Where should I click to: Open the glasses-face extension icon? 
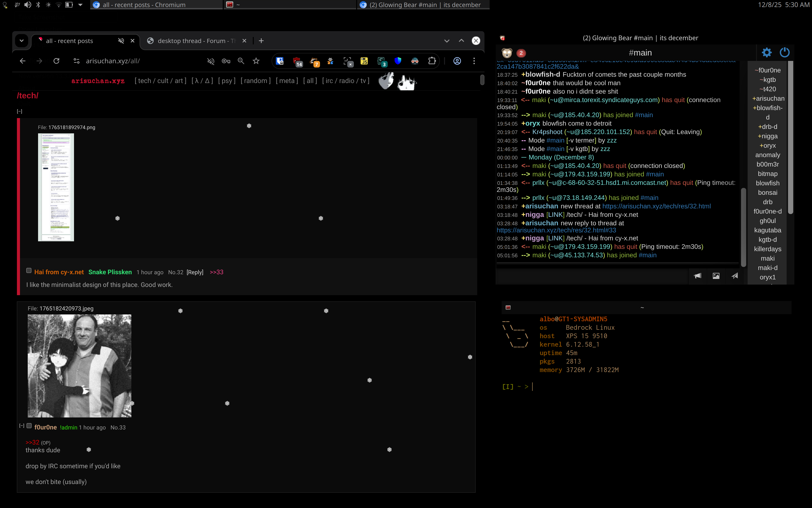pyautogui.click(x=415, y=61)
